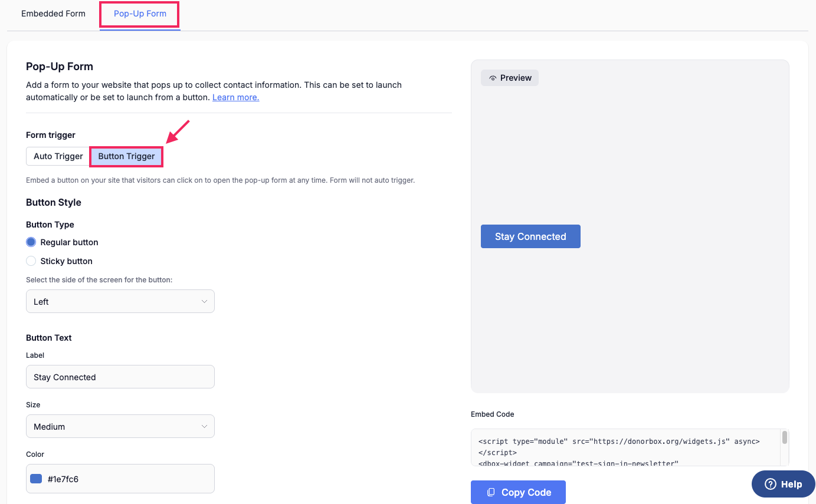Click the Button Text label
The image size is (816, 504).
(x=49, y=338)
